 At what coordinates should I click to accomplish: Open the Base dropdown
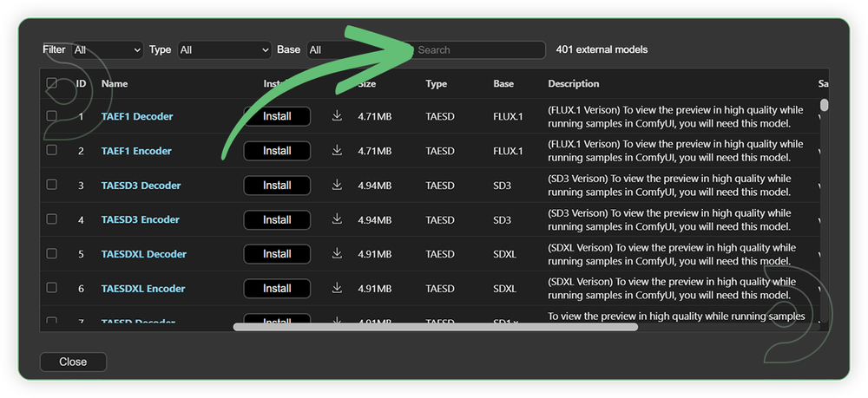(354, 49)
